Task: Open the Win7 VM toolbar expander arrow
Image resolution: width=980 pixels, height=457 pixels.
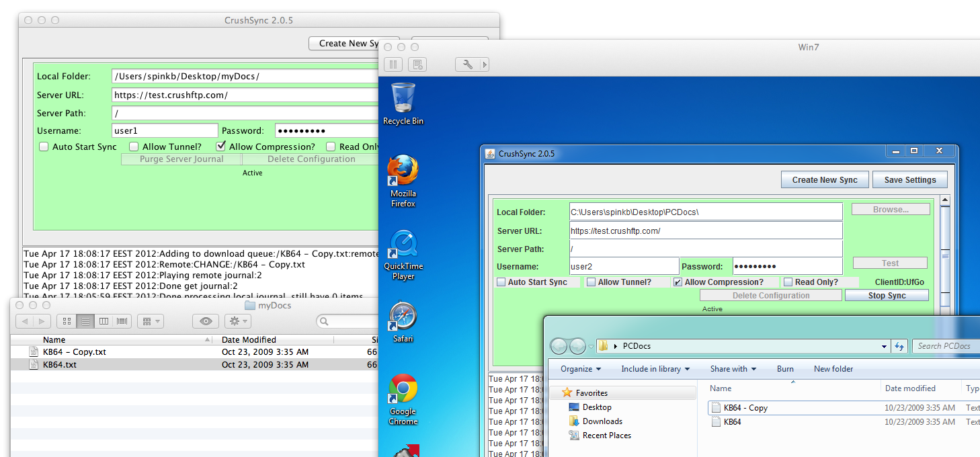Action: 485,65
